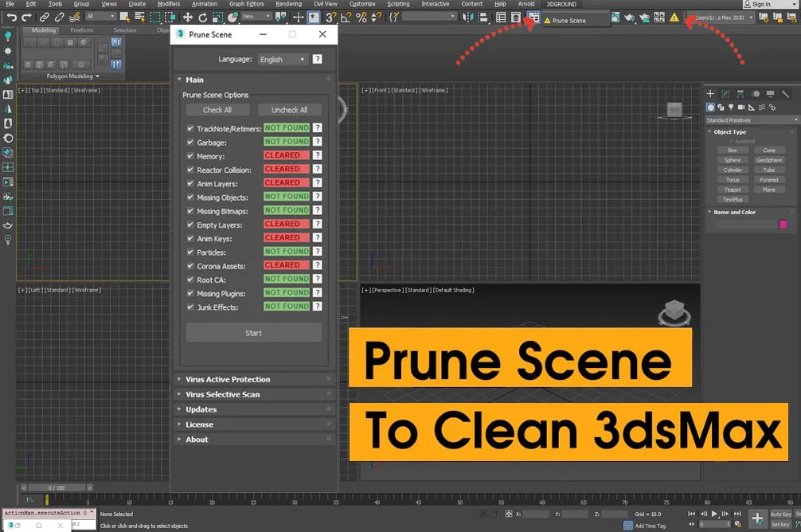Pick the Rectangular Selection Region icon

[x=154, y=18]
